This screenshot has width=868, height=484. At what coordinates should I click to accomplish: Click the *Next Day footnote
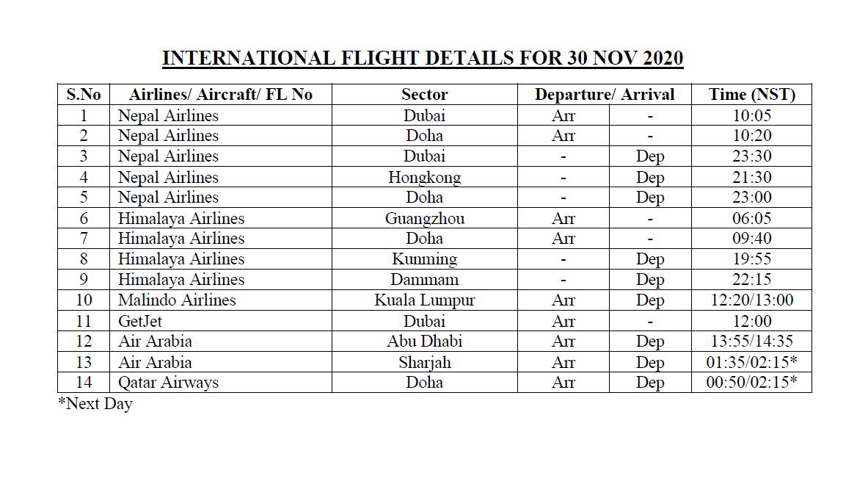[x=95, y=404]
